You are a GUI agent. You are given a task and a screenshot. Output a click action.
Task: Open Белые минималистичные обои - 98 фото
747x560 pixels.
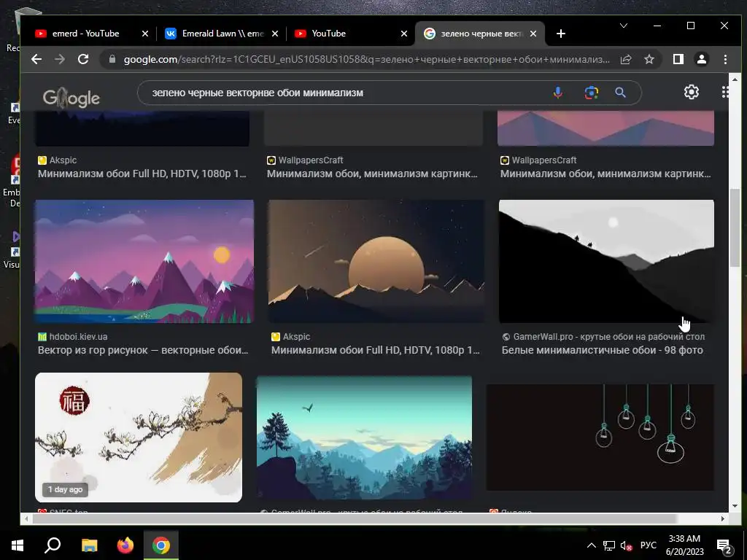click(x=602, y=350)
